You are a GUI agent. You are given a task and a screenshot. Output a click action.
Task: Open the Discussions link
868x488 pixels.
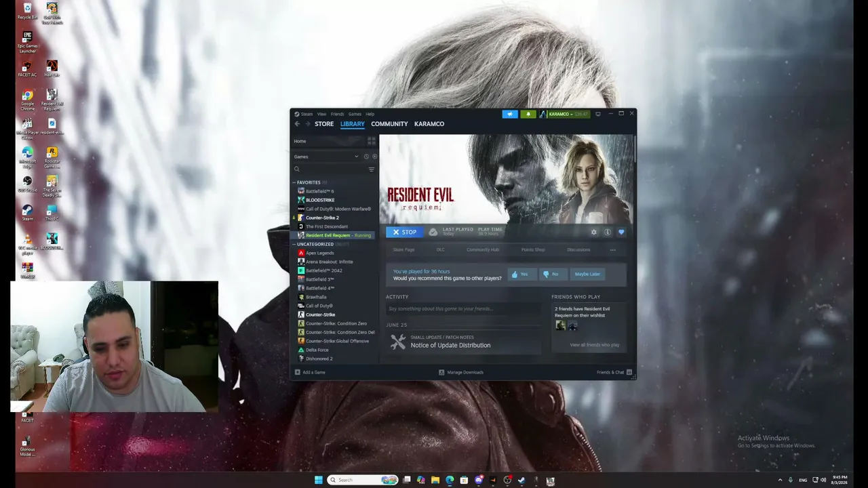(578, 249)
